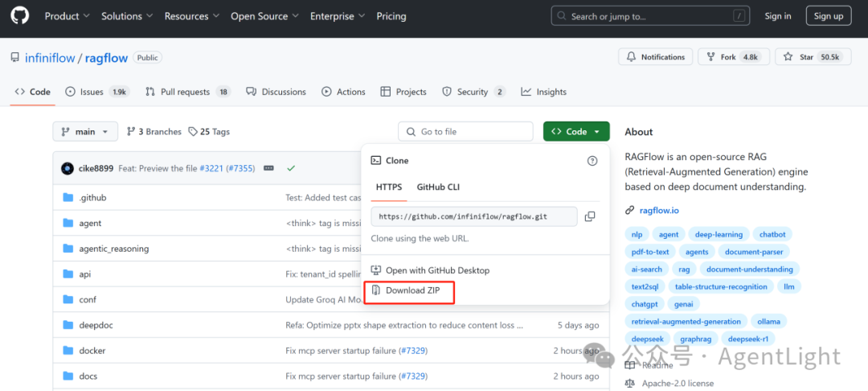This screenshot has height=391, width=868.
Task: Star the ragflow repository
Action: click(x=813, y=57)
